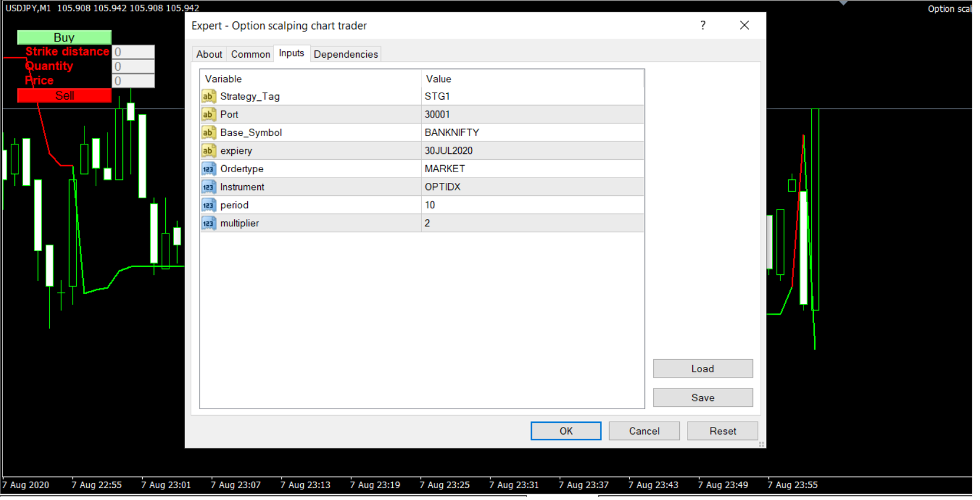Viewport: 980px width, 500px height.
Task: Select the Instrument variable name
Action: click(x=242, y=187)
